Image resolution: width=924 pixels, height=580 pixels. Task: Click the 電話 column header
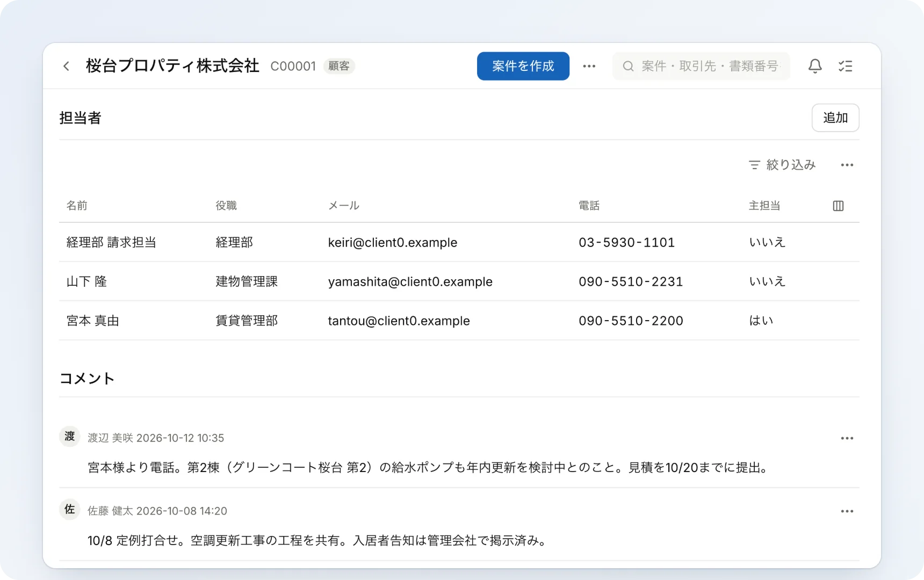(589, 206)
